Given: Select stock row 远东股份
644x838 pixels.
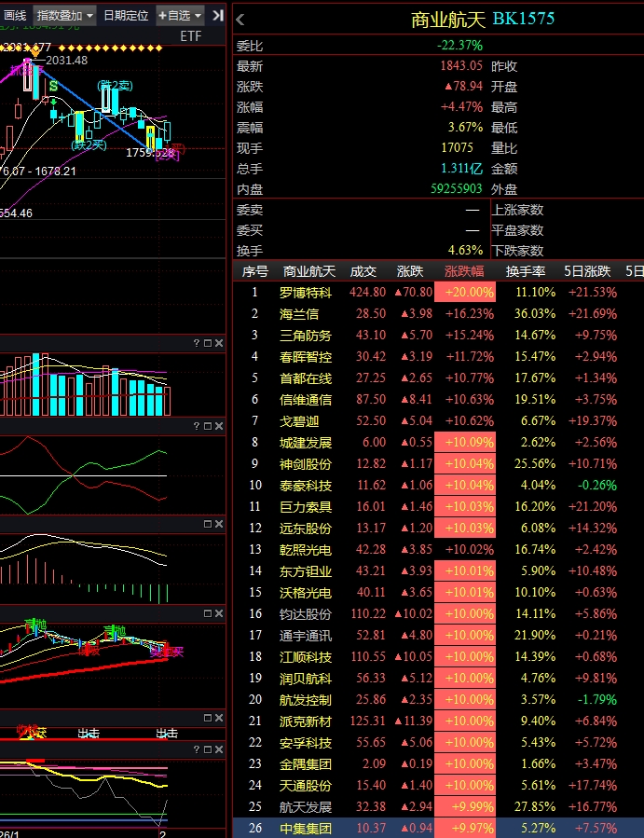Looking at the screenshot, I should click(x=438, y=528).
